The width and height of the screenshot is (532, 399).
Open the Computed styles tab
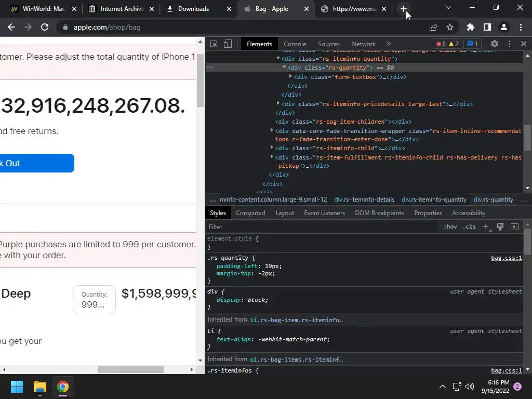pos(250,213)
